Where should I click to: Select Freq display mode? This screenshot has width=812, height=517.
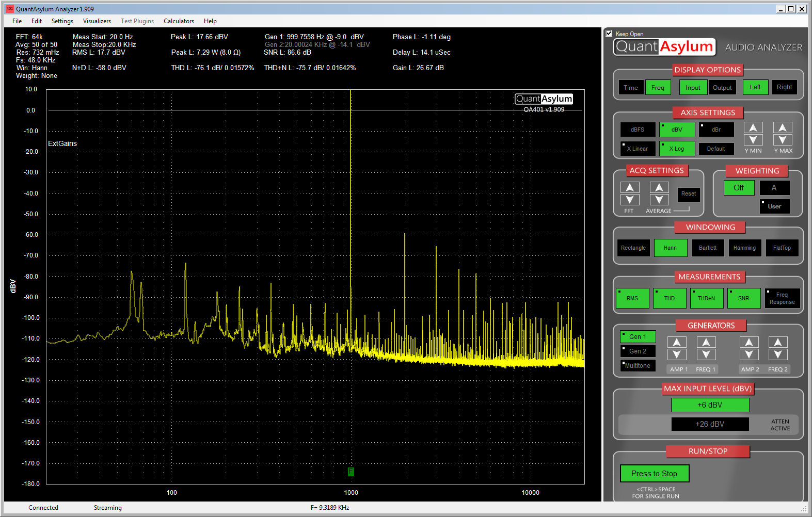point(658,88)
